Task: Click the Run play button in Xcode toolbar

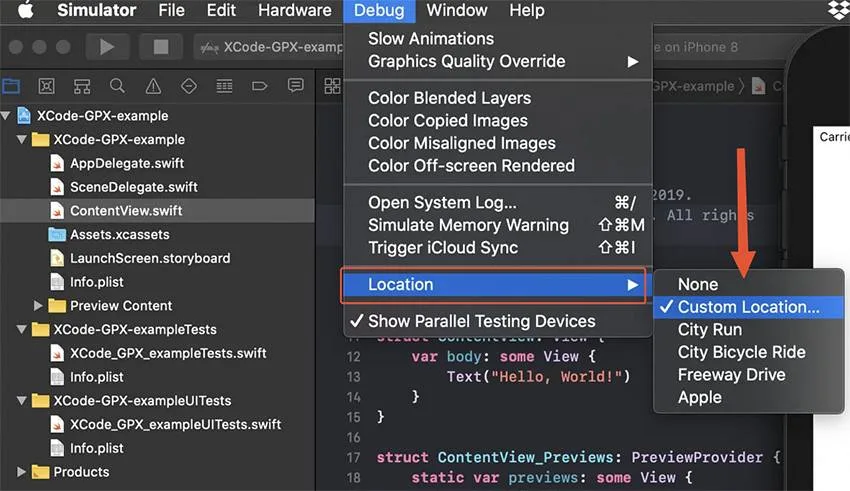Action: (x=107, y=47)
